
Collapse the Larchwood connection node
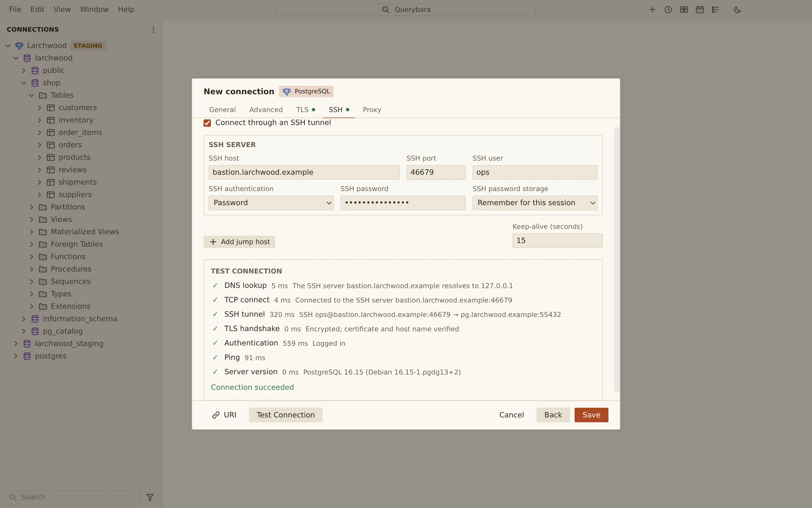8,46
